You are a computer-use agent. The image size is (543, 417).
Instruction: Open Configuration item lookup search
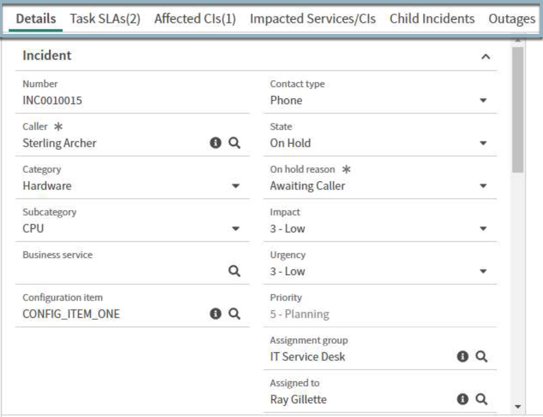[234, 313]
